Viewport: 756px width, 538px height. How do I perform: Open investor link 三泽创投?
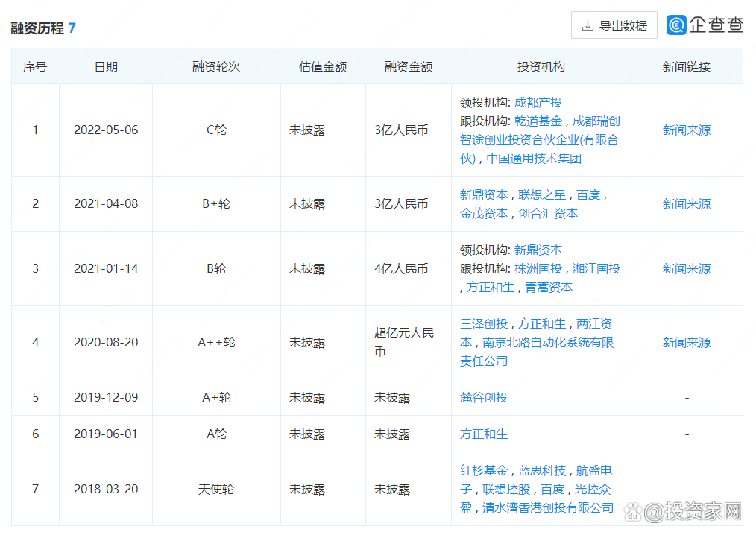[x=484, y=323]
